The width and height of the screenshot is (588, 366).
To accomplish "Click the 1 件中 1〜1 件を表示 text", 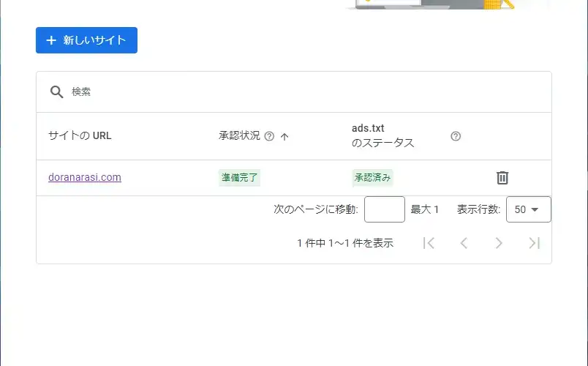I will (x=345, y=243).
